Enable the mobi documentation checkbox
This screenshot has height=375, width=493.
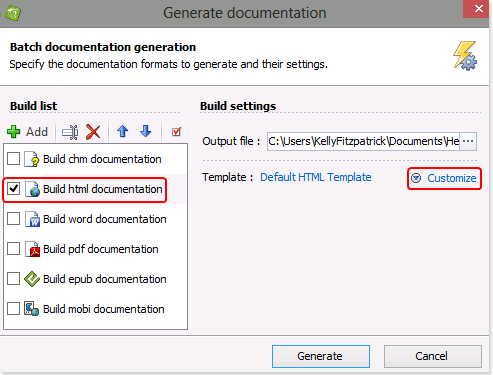coord(14,309)
